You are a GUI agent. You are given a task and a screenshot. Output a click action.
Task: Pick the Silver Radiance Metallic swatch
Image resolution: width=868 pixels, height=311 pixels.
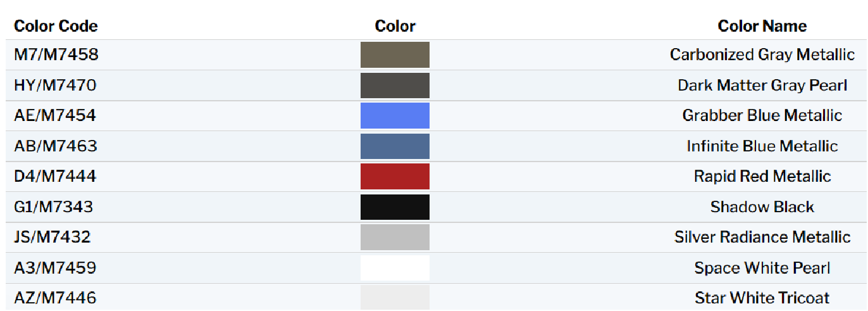pos(395,237)
